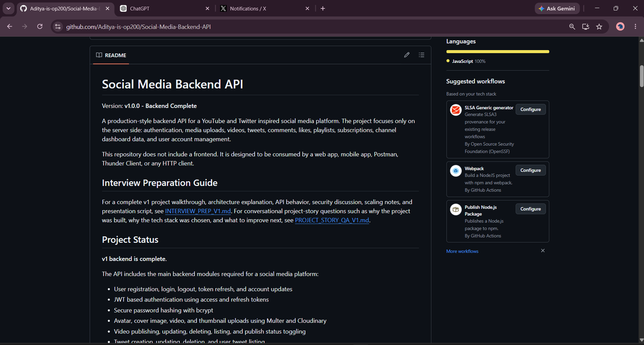The height and width of the screenshot is (345, 644).
Task: Open the zoom level magnifier icon
Action: click(572, 26)
